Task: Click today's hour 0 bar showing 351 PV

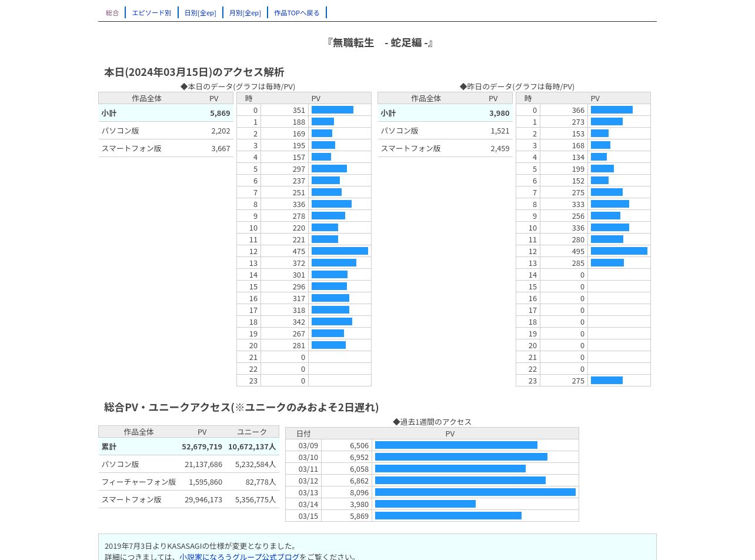Action: coord(332,110)
